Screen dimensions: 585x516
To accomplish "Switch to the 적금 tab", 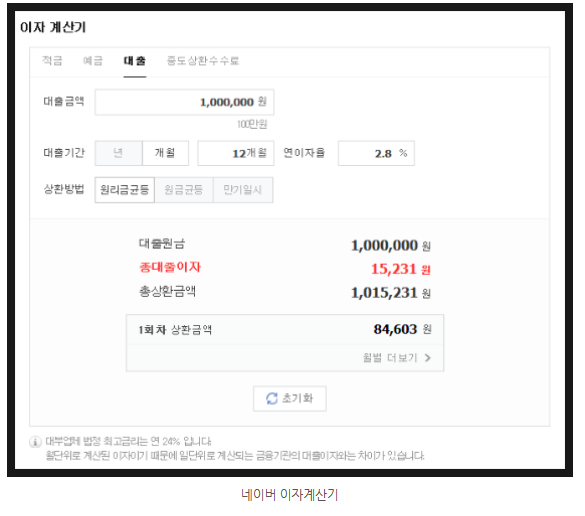I will pos(52,60).
